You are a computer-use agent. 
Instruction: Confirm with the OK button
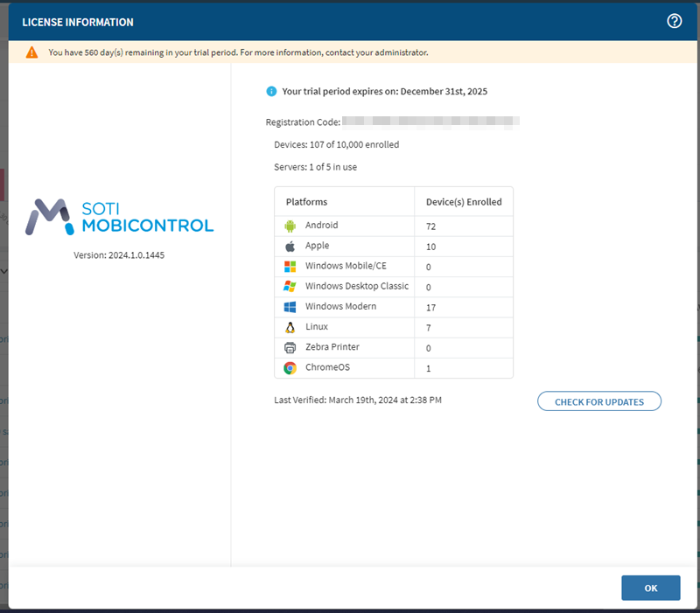pyautogui.click(x=650, y=588)
